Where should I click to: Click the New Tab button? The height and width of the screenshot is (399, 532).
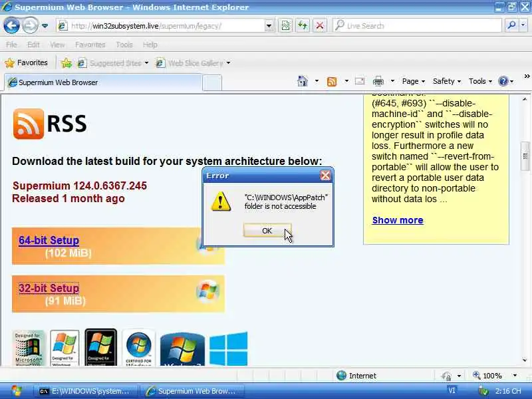pos(212,83)
